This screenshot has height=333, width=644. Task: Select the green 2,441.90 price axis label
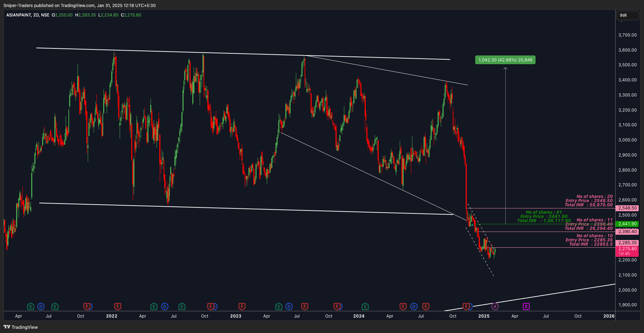pos(628,224)
